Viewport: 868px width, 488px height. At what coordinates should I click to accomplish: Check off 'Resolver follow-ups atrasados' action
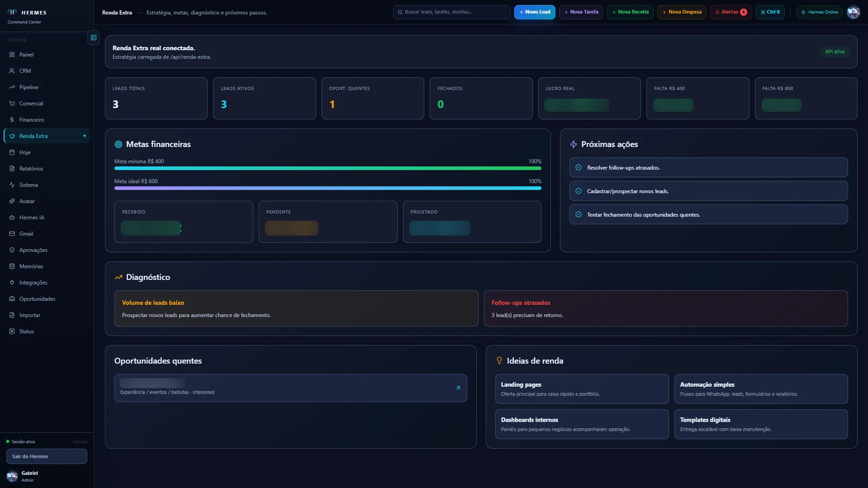[578, 168]
